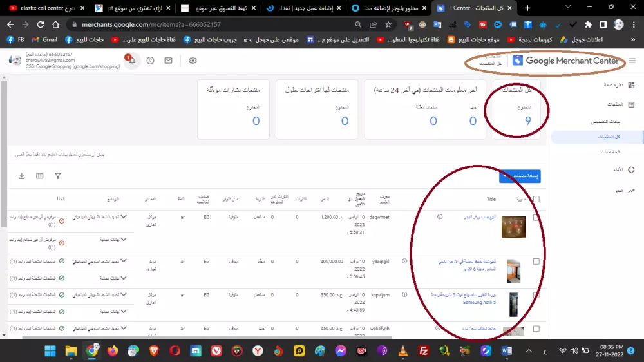The image size is (644, 362).
Task: Click the Google Merchant Center logo
Action: 565,61
